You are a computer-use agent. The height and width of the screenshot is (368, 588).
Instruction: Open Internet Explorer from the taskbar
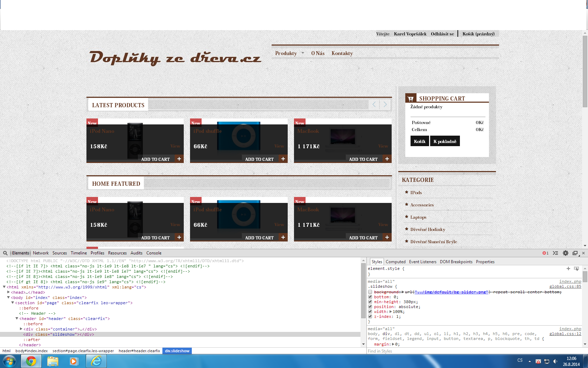coord(96,361)
